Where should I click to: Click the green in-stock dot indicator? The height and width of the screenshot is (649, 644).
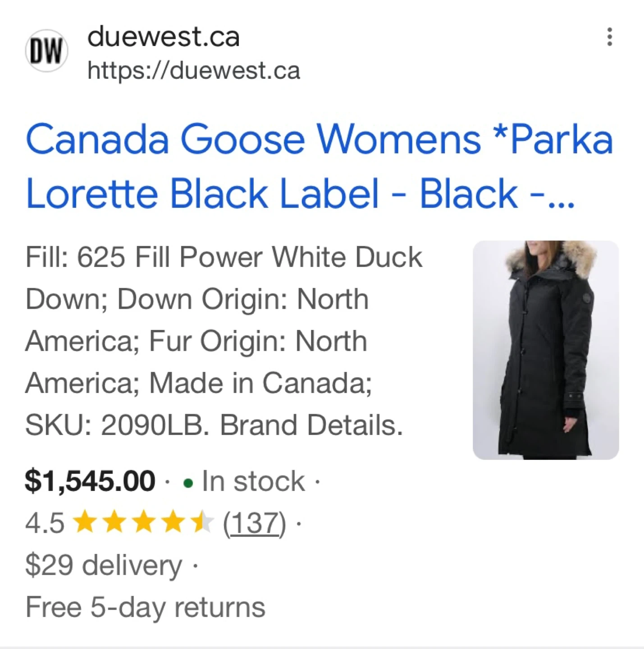pyautogui.click(x=188, y=484)
